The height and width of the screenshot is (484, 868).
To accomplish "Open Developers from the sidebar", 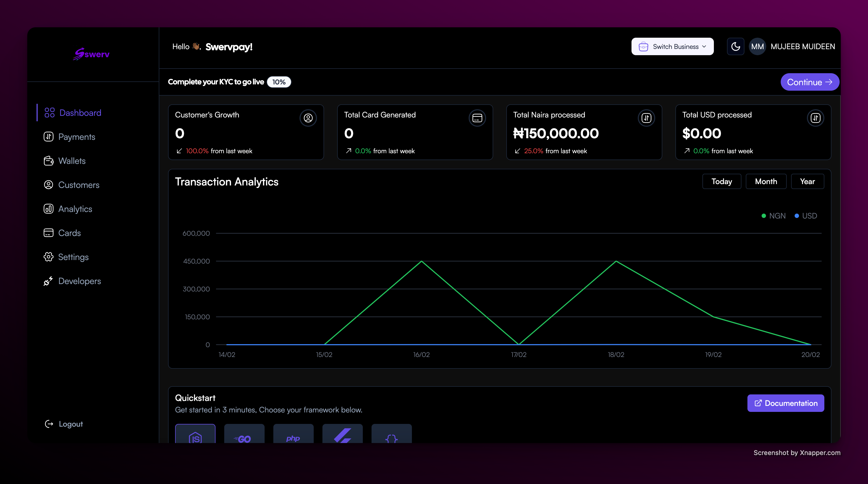I will (x=80, y=281).
